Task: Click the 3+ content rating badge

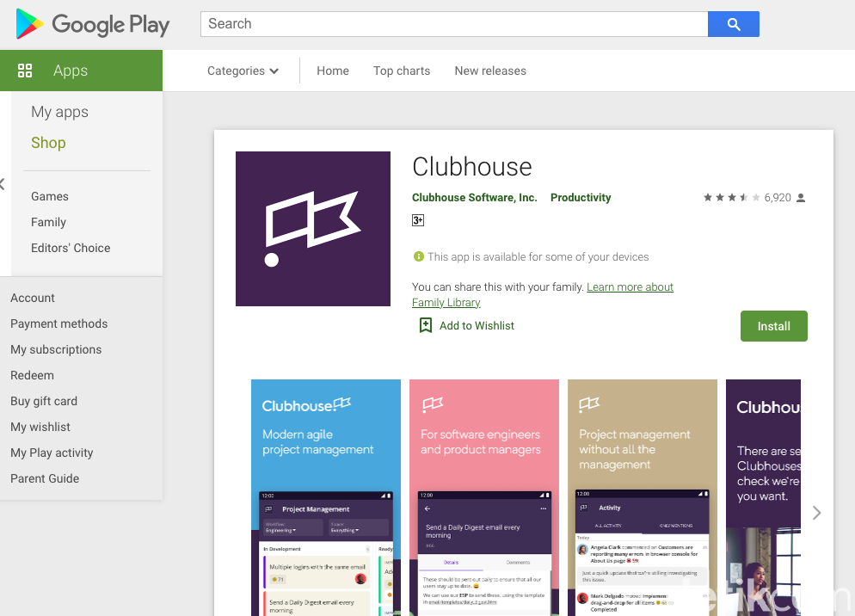Action: (x=418, y=220)
